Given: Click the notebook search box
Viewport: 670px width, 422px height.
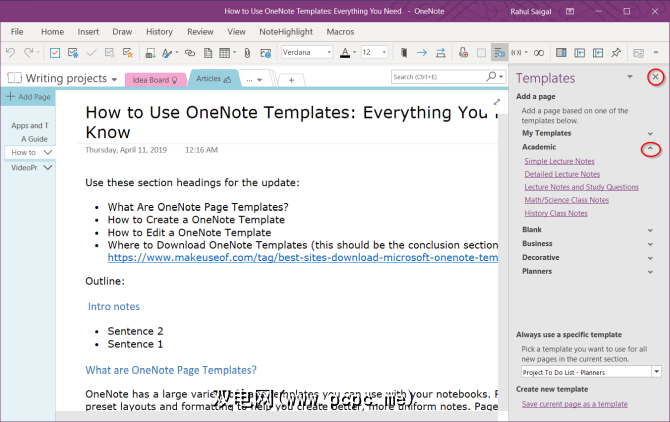Looking at the screenshot, I should pos(440,76).
